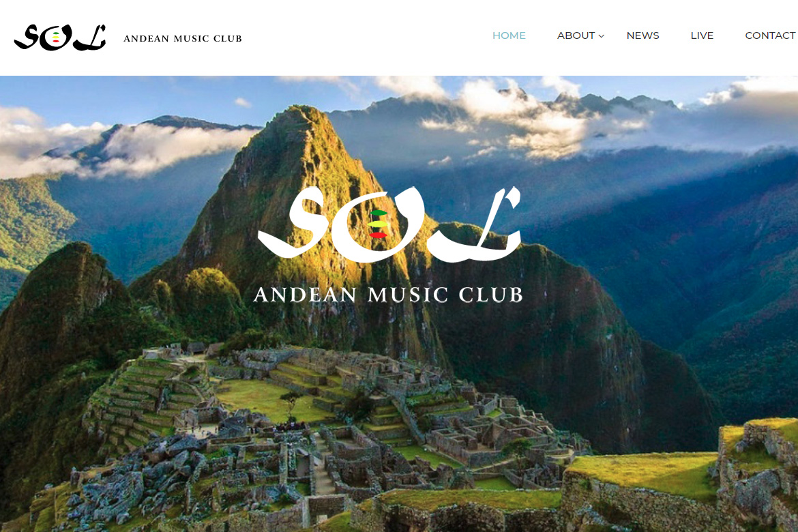This screenshot has width=798, height=532.
Task: Expand the chevron next to ABOUT
Action: pyautogui.click(x=602, y=36)
